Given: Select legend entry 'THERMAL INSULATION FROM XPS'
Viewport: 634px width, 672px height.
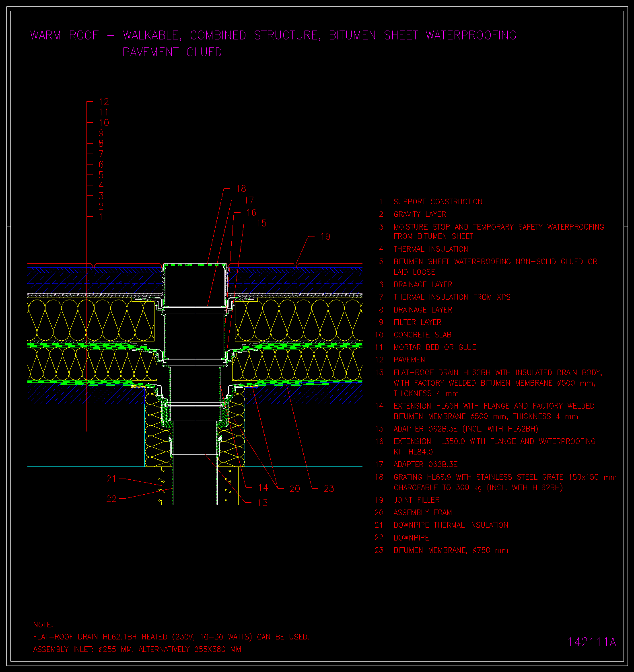Looking at the screenshot, I should point(452,297).
